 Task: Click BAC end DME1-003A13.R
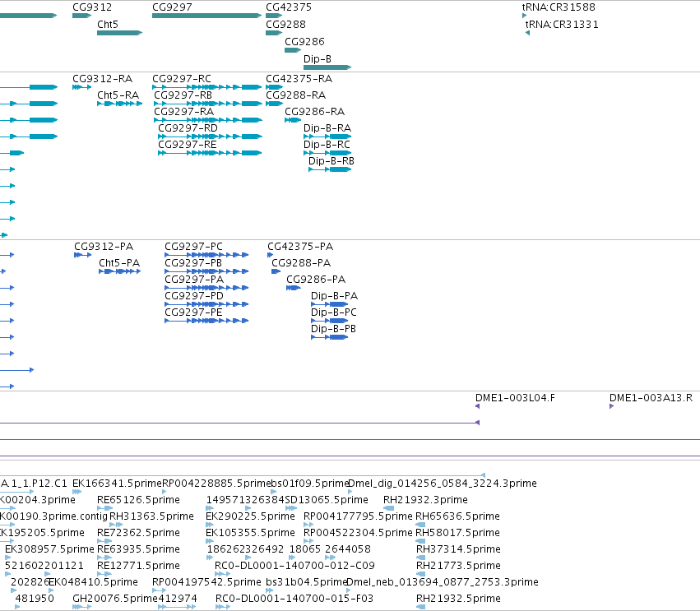pos(651,398)
